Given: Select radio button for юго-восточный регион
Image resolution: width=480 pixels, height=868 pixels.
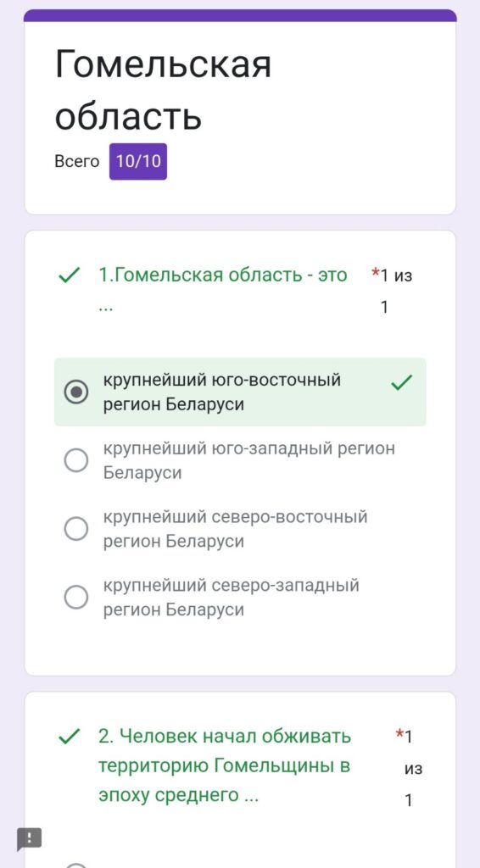Looking at the screenshot, I should click(75, 392).
